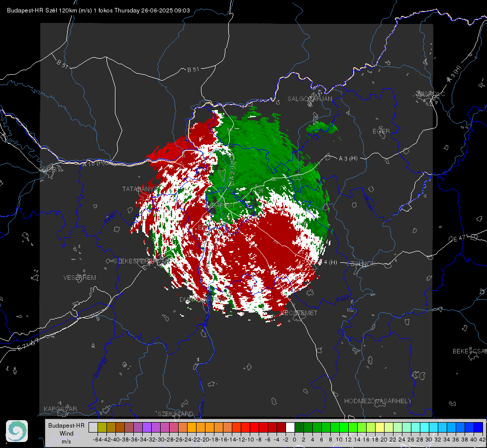Select the gray swatch left of -64
Image resolution: width=487 pixels, height=448 pixels.
93,427
